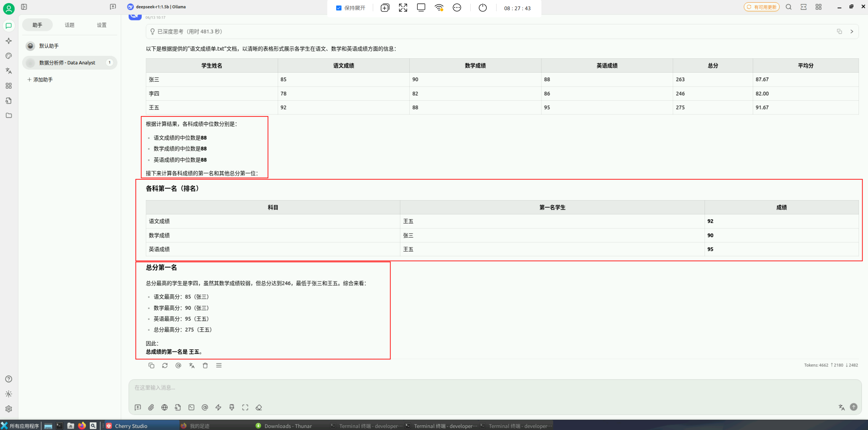Click the 有可用更新 update button
Screen dimensions: 868x430
pyautogui.click(x=762, y=7)
